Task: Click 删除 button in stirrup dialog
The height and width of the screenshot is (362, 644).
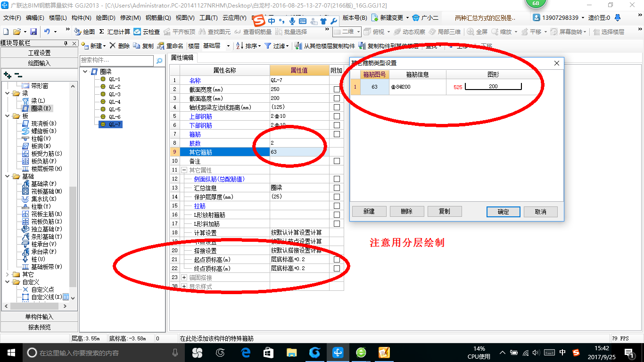Action: pyautogui.click(x=407, y=212)
